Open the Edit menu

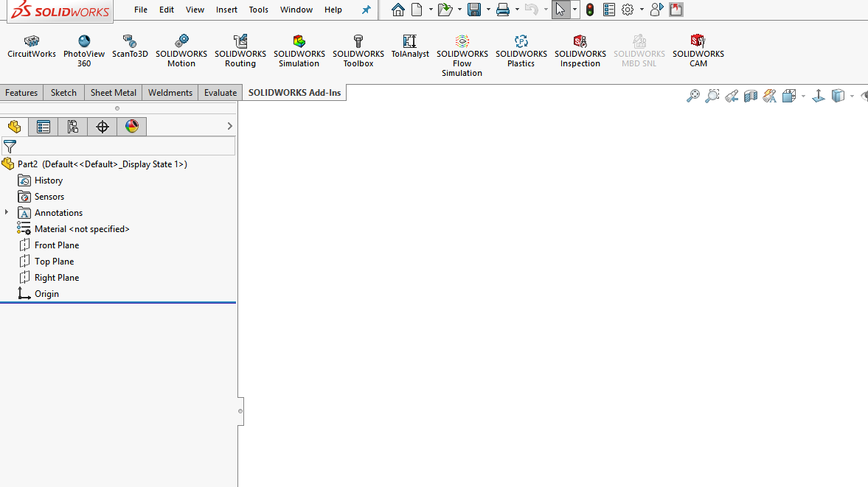[x=167, y=10]
